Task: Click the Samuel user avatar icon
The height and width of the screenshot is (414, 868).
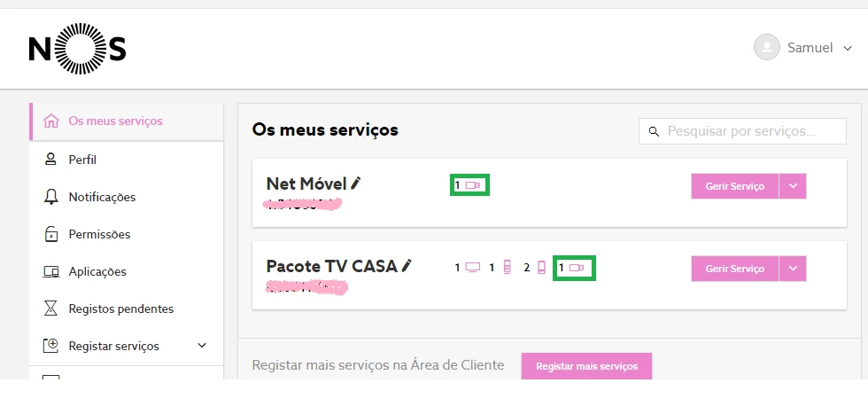Action: coord(766,48)
